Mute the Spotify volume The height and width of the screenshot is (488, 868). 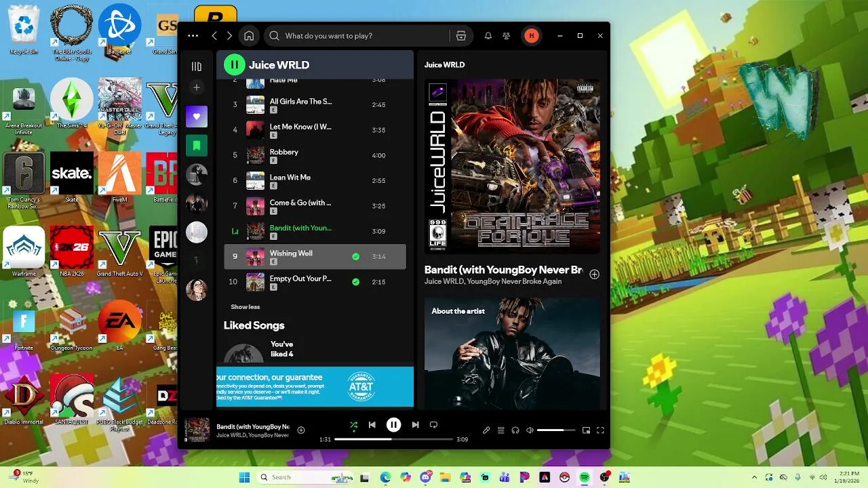530,430
